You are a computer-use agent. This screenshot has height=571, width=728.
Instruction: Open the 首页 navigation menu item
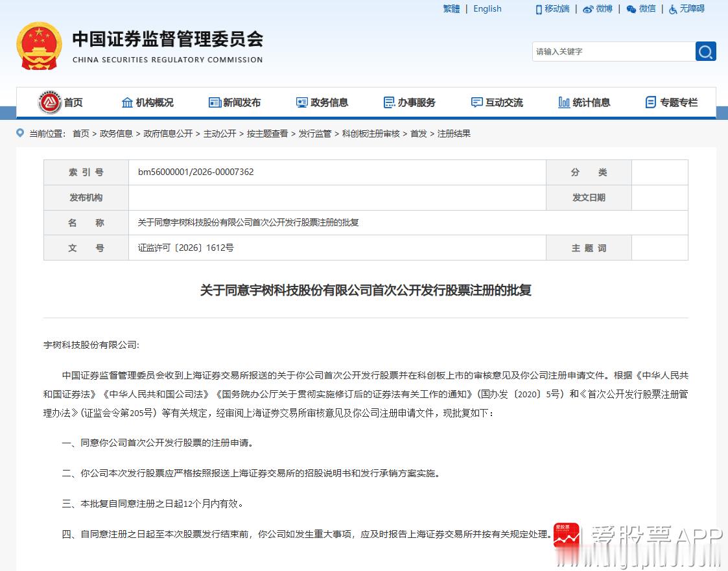[x=73, y=102]
